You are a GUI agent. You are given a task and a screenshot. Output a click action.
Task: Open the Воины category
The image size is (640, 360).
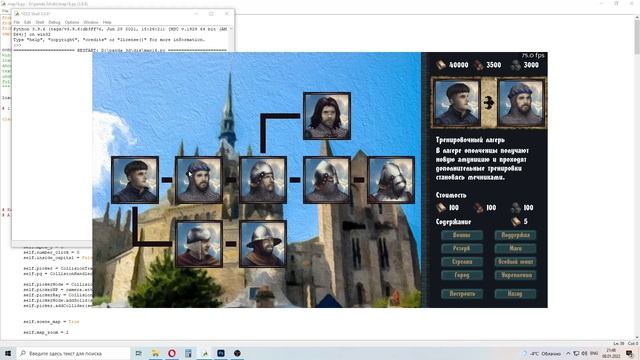point(462,235)
